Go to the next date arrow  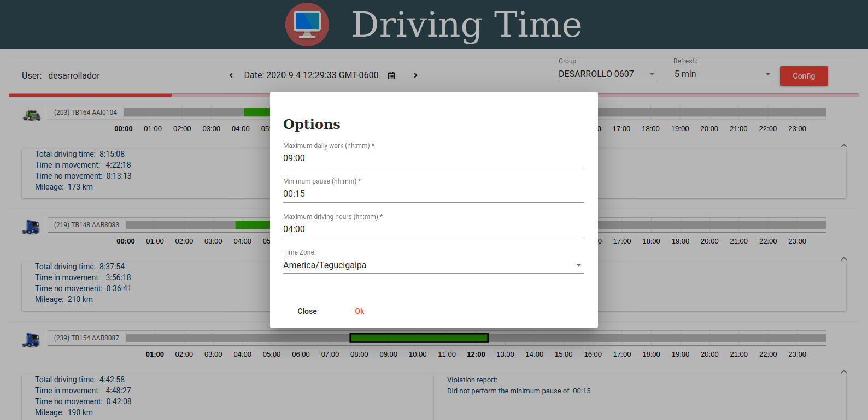[415, 75]
